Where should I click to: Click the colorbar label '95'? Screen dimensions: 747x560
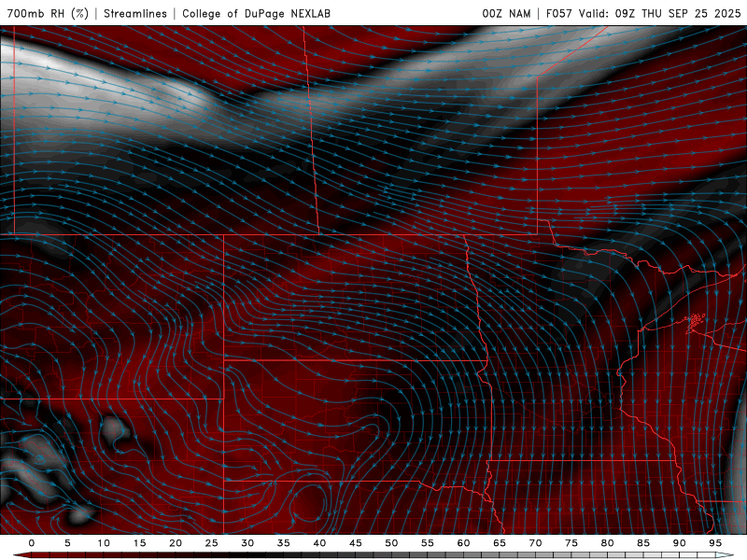coord(715,543)
